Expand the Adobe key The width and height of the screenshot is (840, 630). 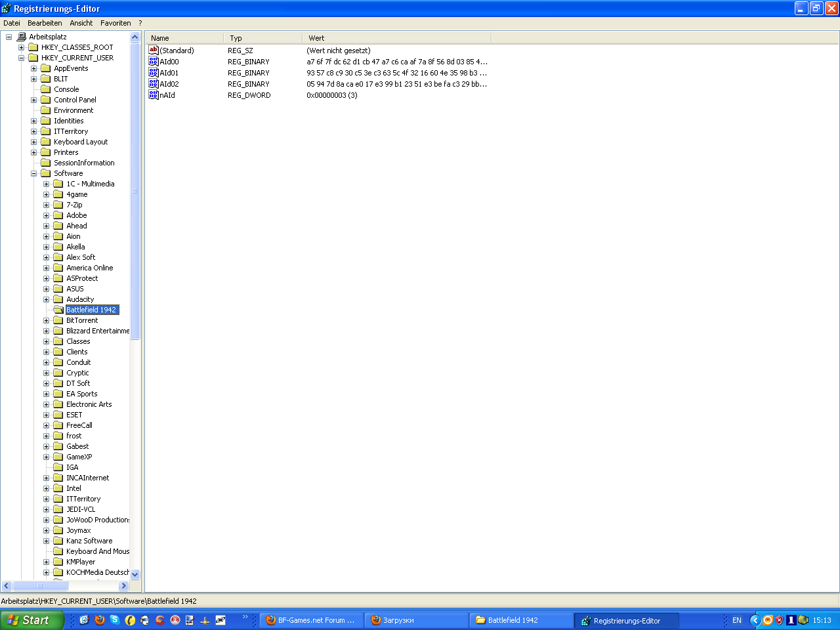coord(46,215)
